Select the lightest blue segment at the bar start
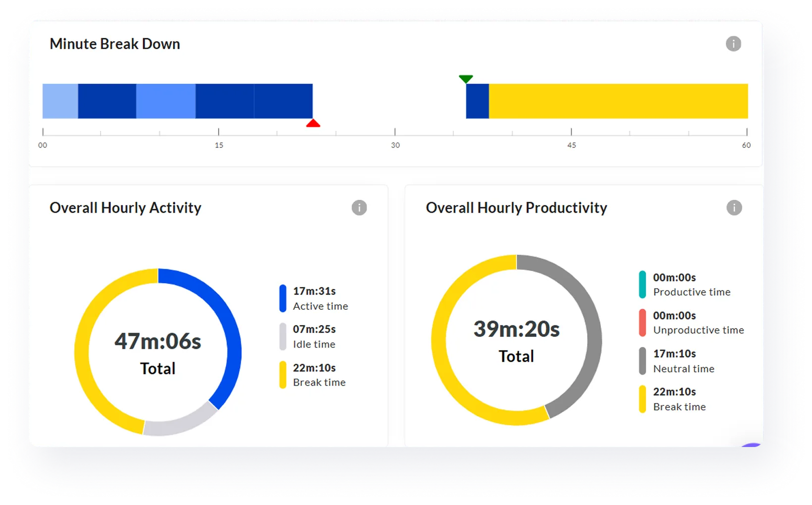 59,101
